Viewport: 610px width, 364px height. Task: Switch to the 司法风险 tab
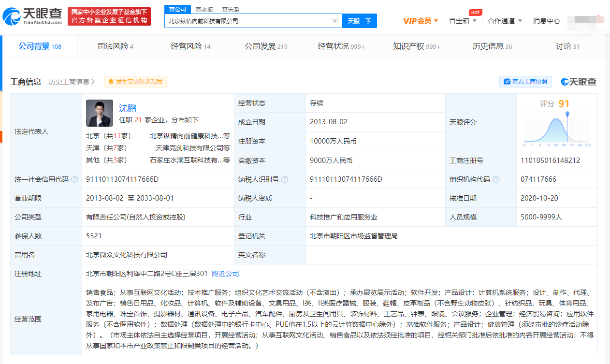point(115,46)
